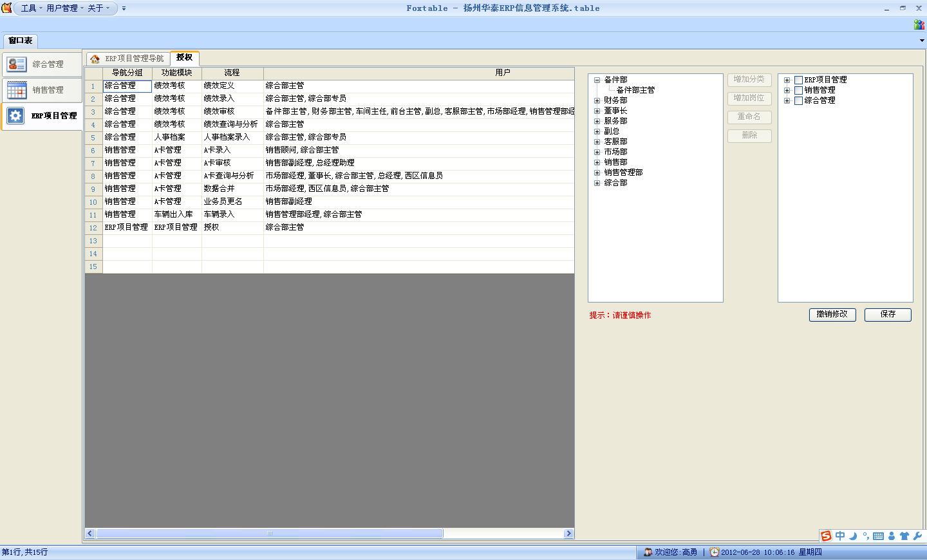Select ERP项目管理 gear icon in sidebar
Image resolution: width=927 pixels, height=560 pixels.
pyautogui.click(x=15, y=116)
